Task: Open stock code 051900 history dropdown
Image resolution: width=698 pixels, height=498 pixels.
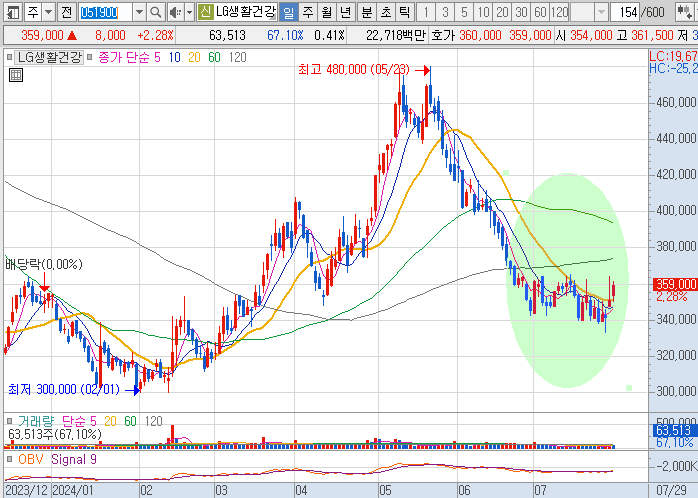Action: pos(139,12)
